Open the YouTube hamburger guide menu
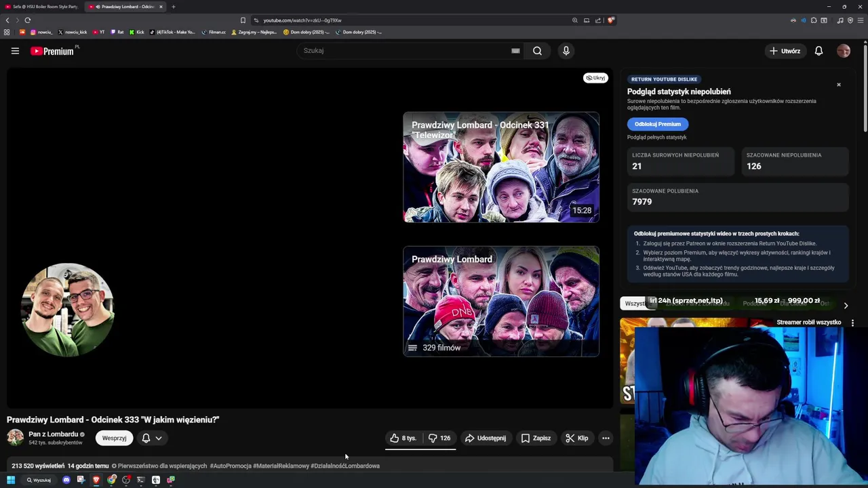This screenshot has height=488, width=868. [x=15, y=51]
